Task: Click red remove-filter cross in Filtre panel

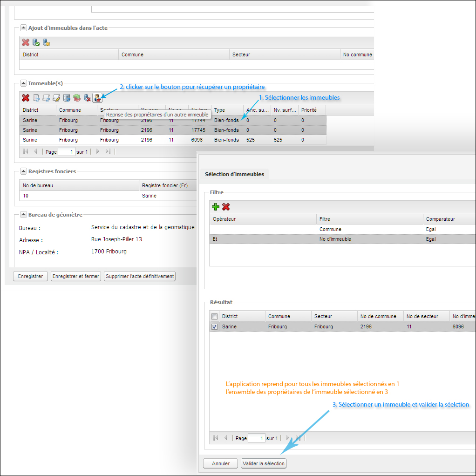Action: (226, 207)
